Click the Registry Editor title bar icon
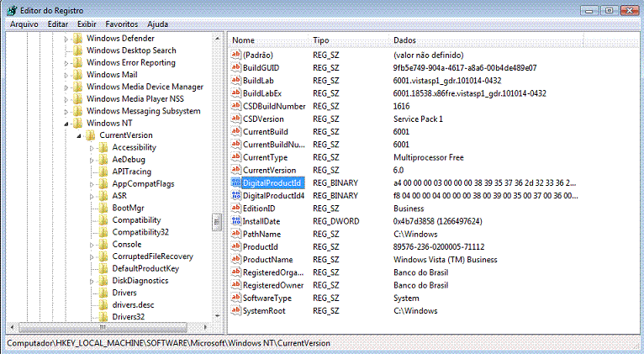The image size is (644, 354). 12,10
